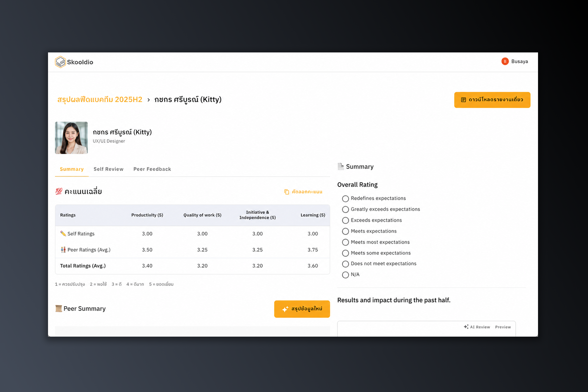Viewport: 588px width, 392px height.
Task: Click Peer Ratings Productivity value 3.50
Action: (x=147, y=250)
